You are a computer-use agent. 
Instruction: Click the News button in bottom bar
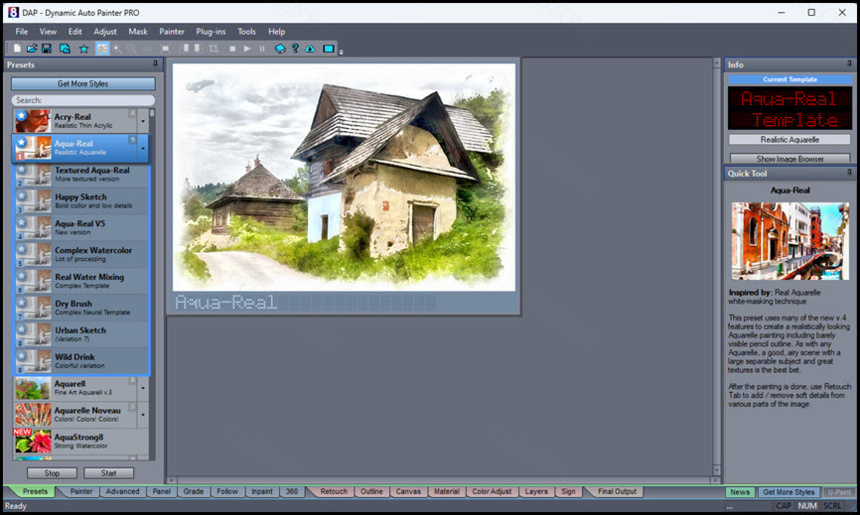coord(739,492)
